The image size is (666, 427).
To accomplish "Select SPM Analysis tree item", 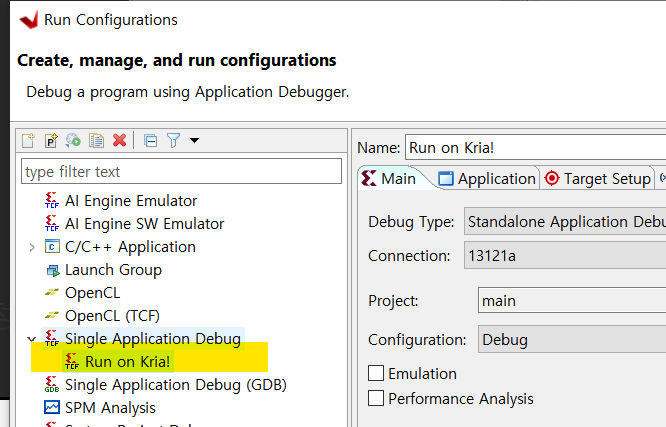I will click(110, 407).
